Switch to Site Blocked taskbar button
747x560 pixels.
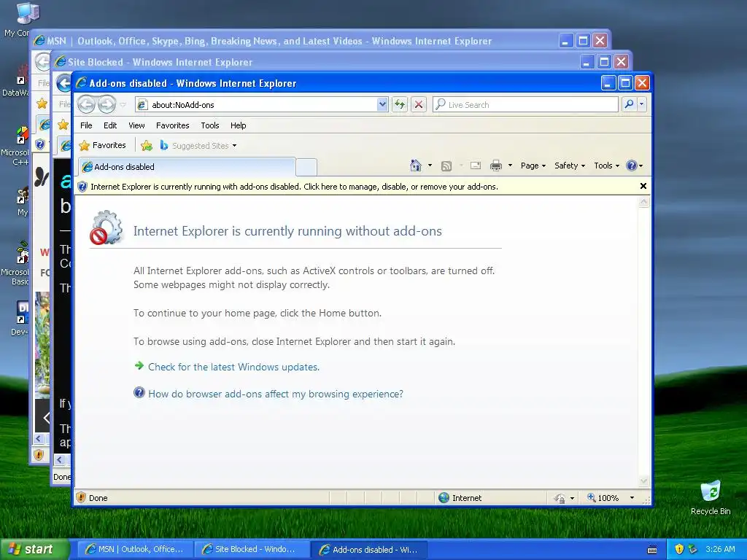click(x=252, y=549)
